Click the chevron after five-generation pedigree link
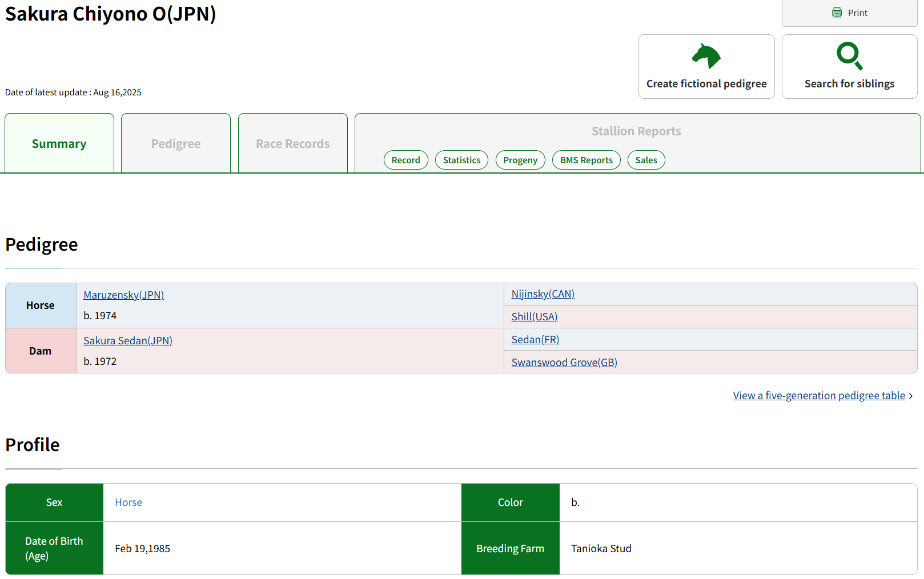Viewport: 924px width, 579px height. [x=911, y=396]
